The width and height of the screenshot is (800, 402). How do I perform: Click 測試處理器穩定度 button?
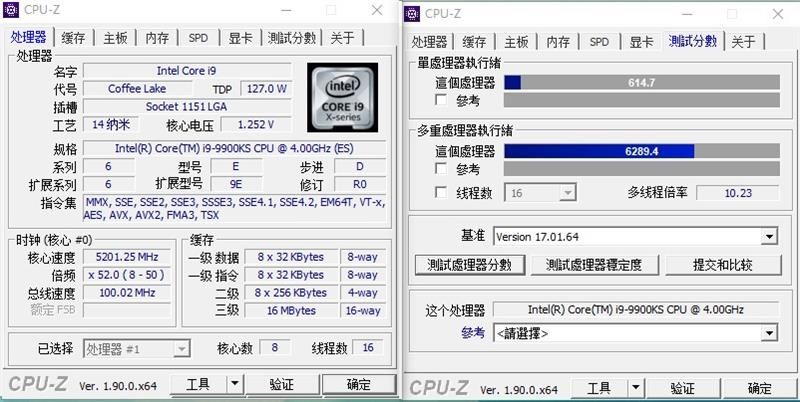594,265
